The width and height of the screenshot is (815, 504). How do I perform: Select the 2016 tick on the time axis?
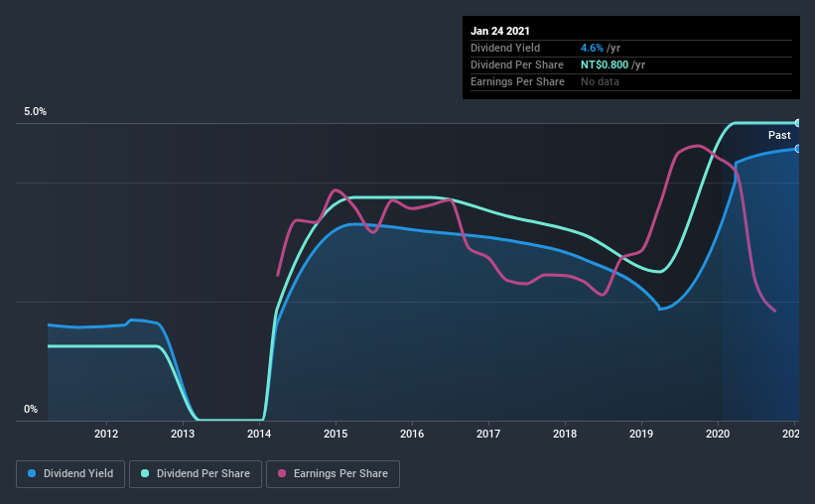[x=412, y=434]
